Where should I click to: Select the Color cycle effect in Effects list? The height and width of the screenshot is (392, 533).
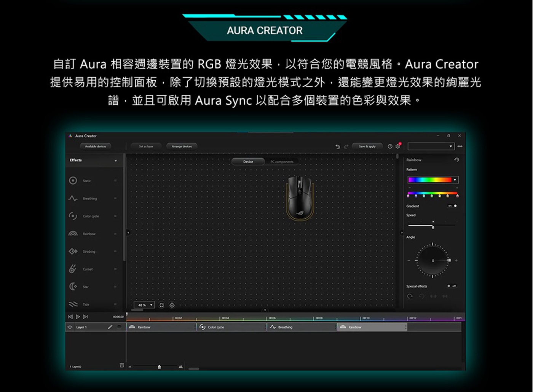point(93,216)
